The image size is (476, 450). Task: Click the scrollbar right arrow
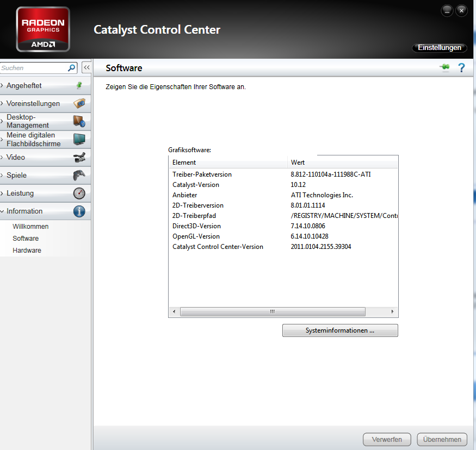(392, 311)
